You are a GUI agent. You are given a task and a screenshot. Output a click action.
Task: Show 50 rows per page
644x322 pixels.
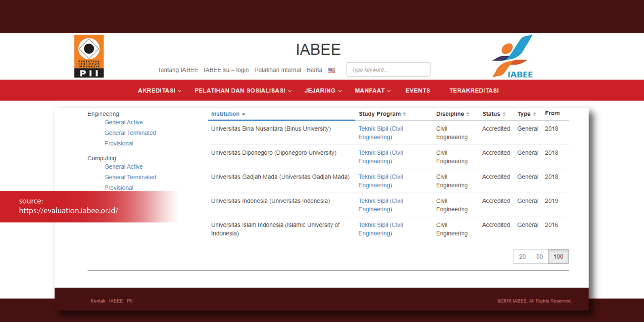(539, 257)
